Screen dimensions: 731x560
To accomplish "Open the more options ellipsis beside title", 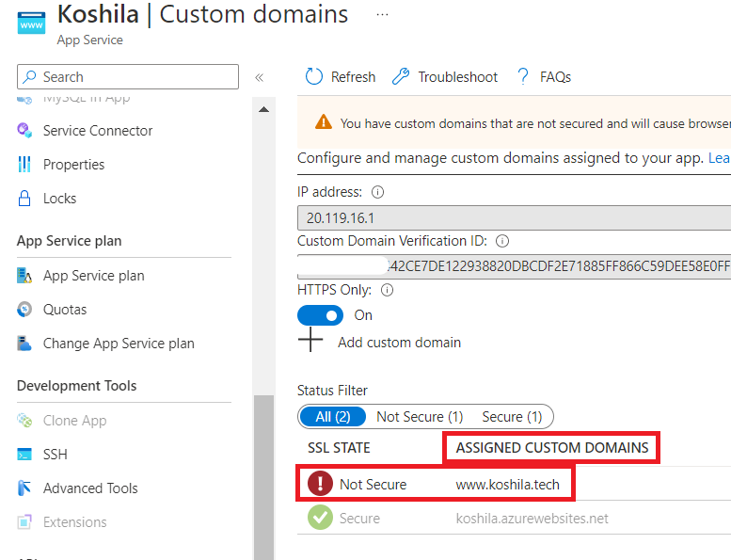I will [382, 14].
